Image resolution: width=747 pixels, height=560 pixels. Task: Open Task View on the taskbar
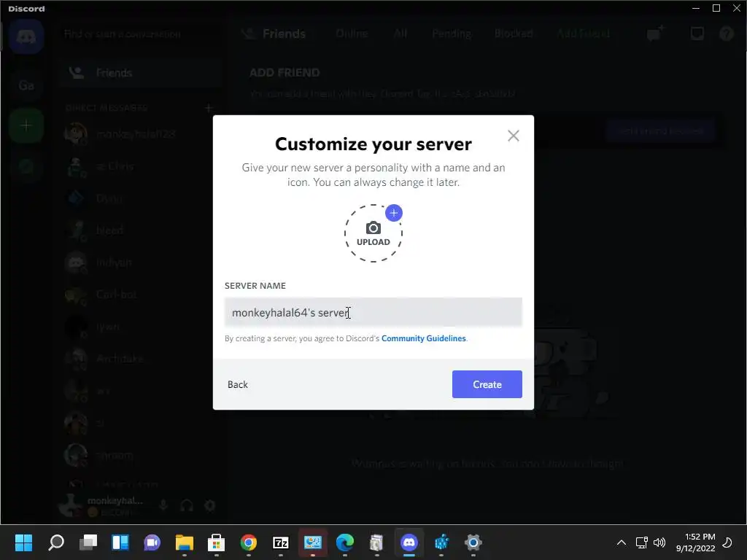tap(88, 542)
